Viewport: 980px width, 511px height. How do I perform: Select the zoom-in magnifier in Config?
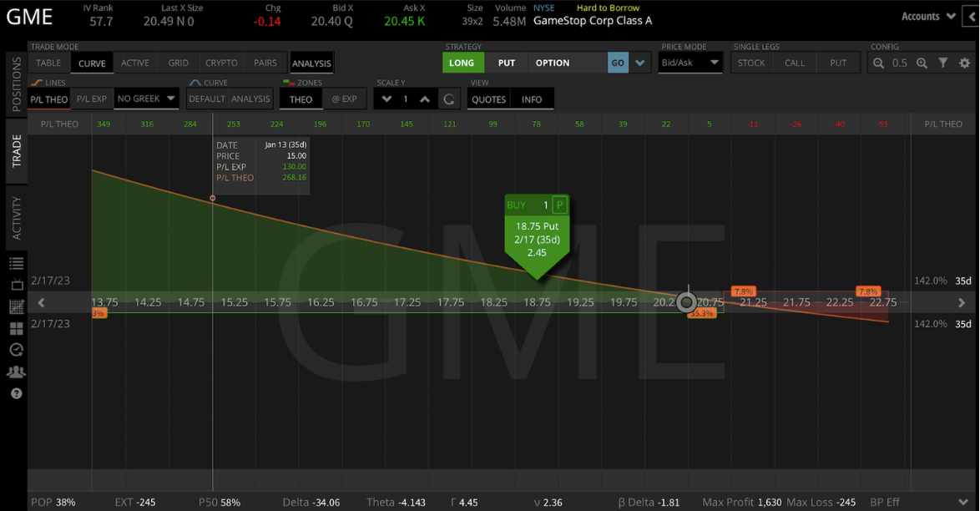point(922,63)
